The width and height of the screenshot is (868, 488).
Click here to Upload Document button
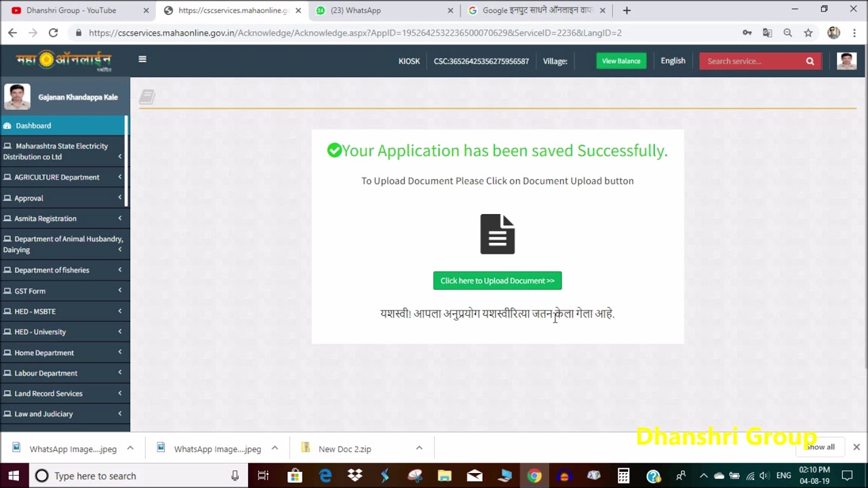[x=498, y=281]
